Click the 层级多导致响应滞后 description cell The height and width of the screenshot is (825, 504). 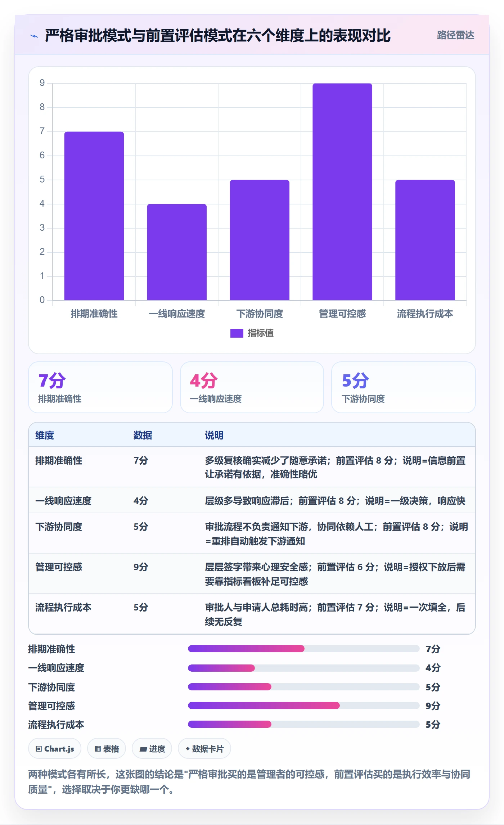pyautogui.click(x=335, y=501)
